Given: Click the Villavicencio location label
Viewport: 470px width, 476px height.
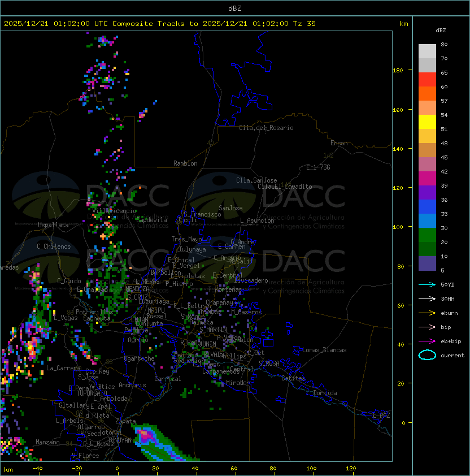Looking at the screenshot, I should 114,211.
